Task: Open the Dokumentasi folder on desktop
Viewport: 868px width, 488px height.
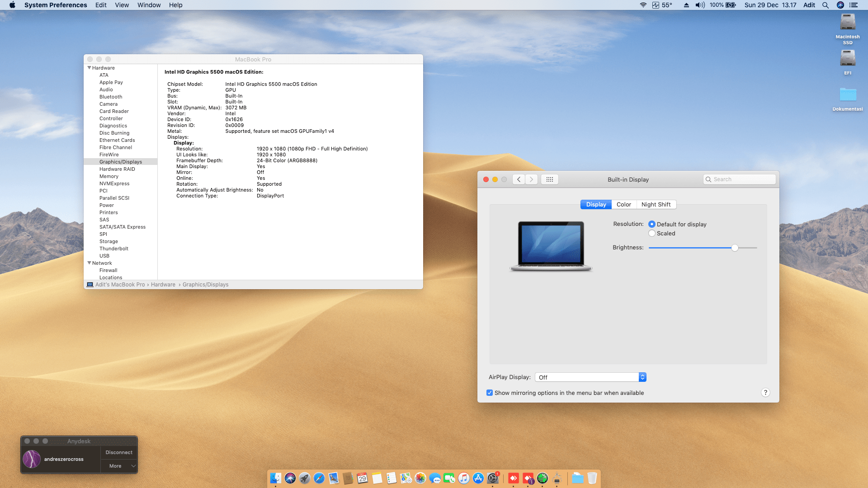Action: tap(848, 94)
